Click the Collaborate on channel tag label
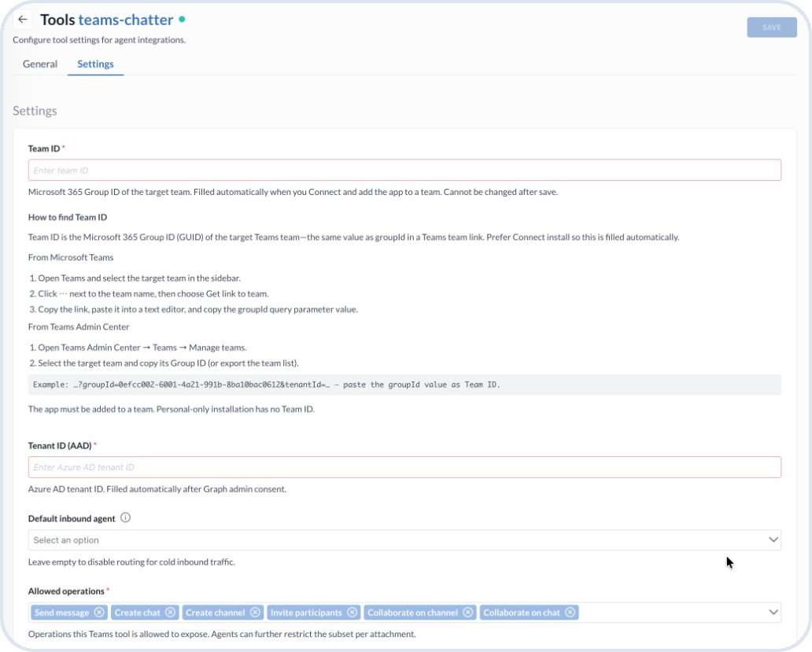 click(413, 613)
